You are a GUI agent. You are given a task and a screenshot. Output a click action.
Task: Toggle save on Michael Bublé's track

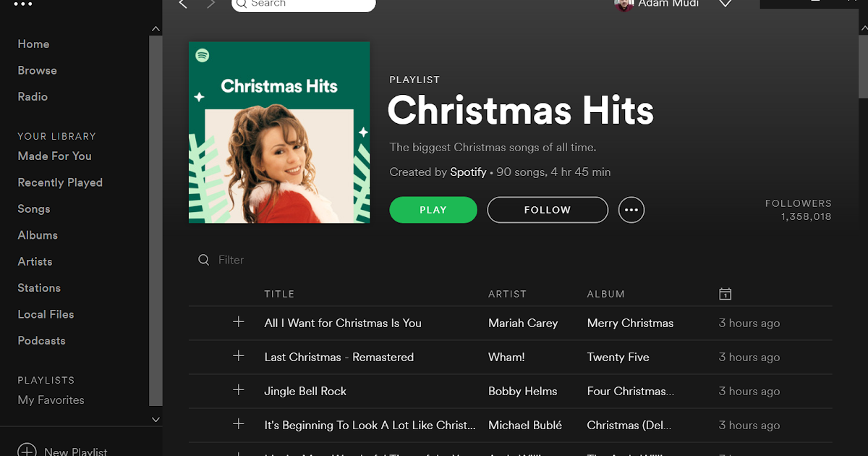pos(239,425)
